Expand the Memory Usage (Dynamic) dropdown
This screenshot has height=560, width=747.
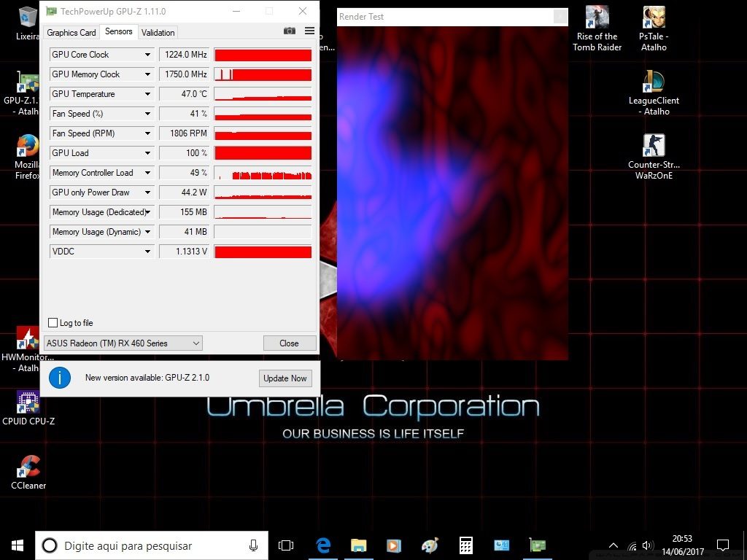147,232
